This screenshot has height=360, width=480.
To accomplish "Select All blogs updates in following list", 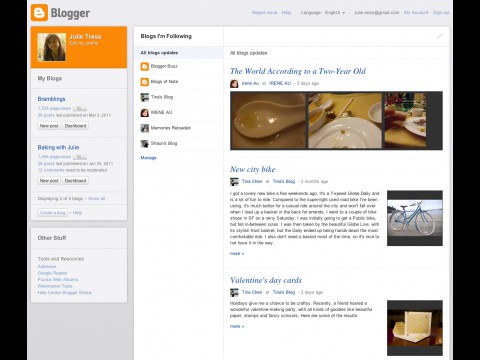I will point(178,53).
